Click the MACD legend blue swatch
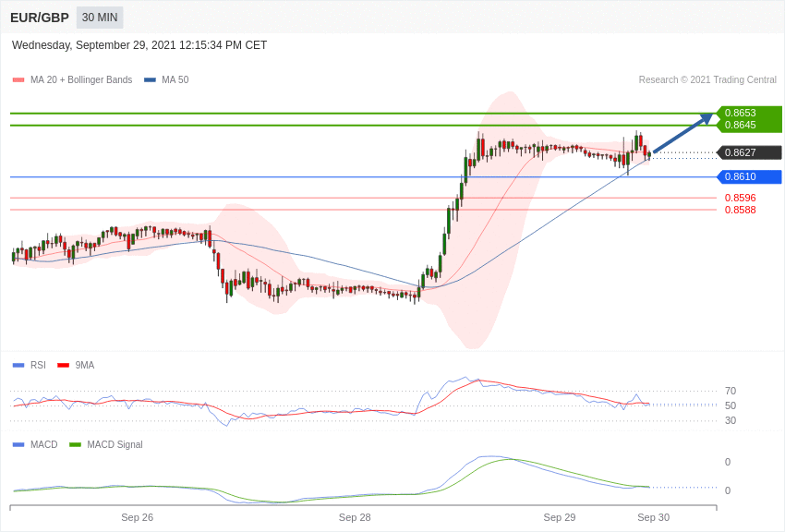 18,445
